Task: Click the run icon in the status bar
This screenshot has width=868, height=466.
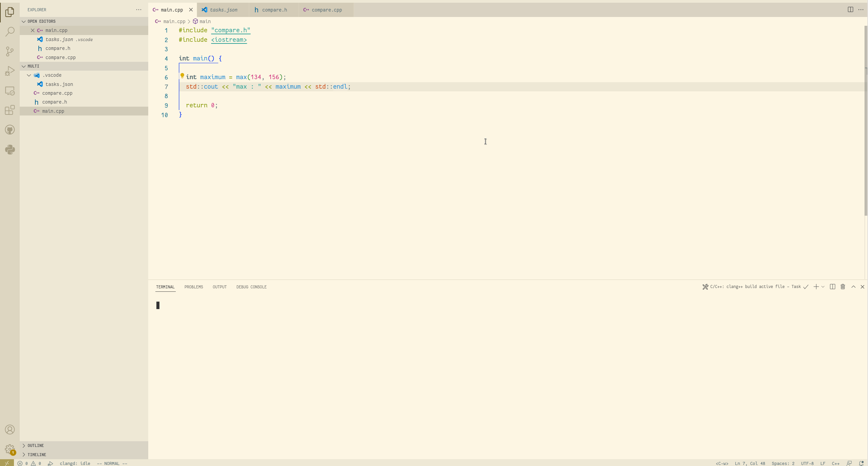Action: [x=50, y=463]
